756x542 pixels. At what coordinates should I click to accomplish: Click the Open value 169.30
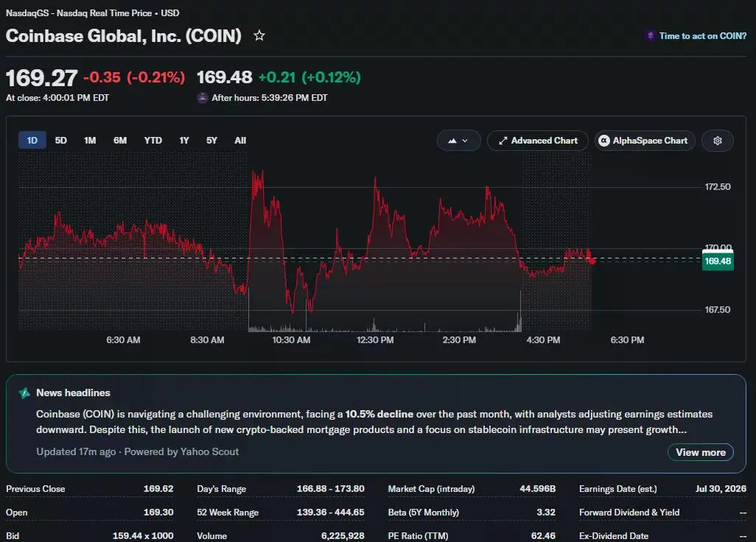pyautogui.click(x=158, y=513)
